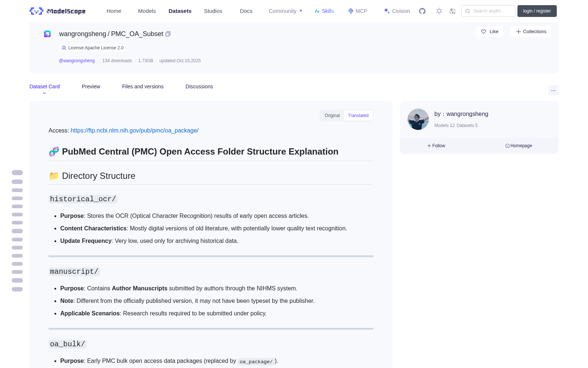Select the Translated view toggle
This screenshot has height=368, width=588.
pyautogui.click(x=358, y=116)
